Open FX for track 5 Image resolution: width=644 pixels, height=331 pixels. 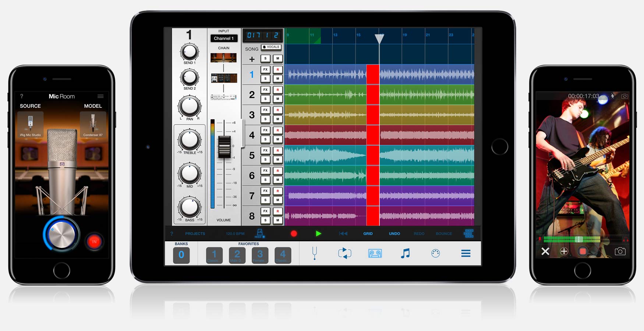tap(265, 150)
